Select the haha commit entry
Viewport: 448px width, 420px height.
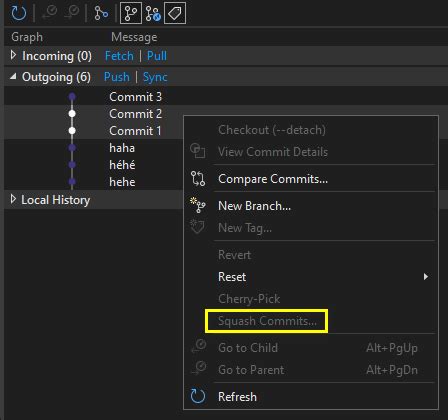click(122, 148)
